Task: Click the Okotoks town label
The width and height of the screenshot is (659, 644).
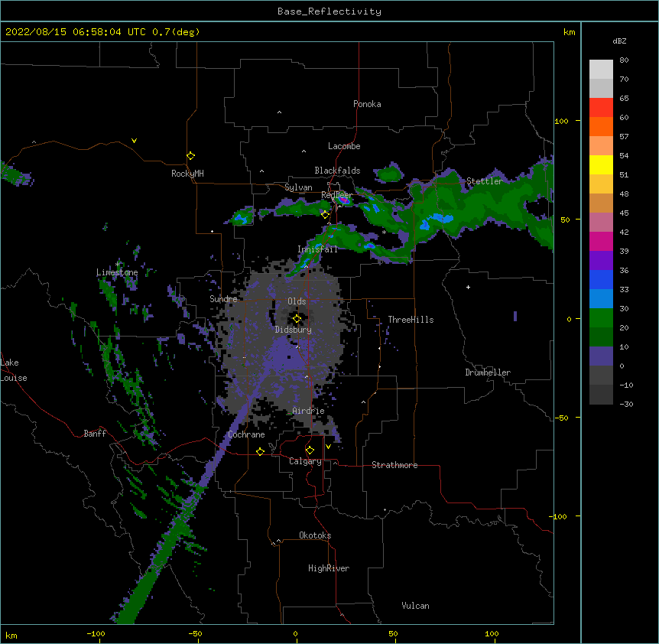Action: [x=315, y=535]
